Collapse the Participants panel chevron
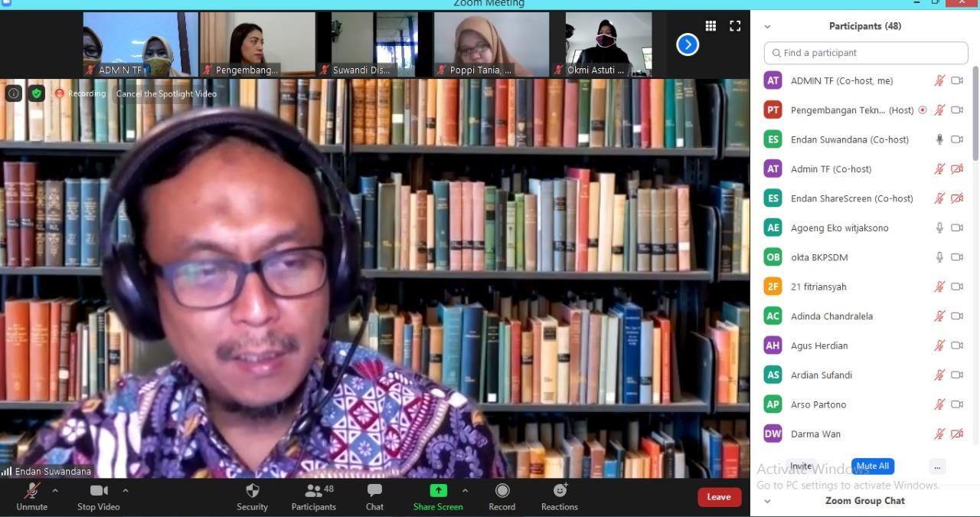 click(x=767, y=26)
